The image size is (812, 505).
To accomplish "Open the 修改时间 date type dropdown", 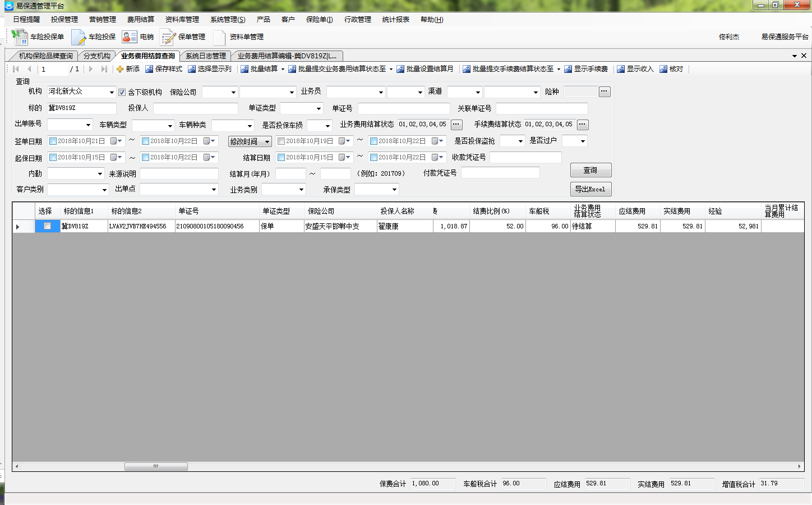I will click(x=250, y=141).
